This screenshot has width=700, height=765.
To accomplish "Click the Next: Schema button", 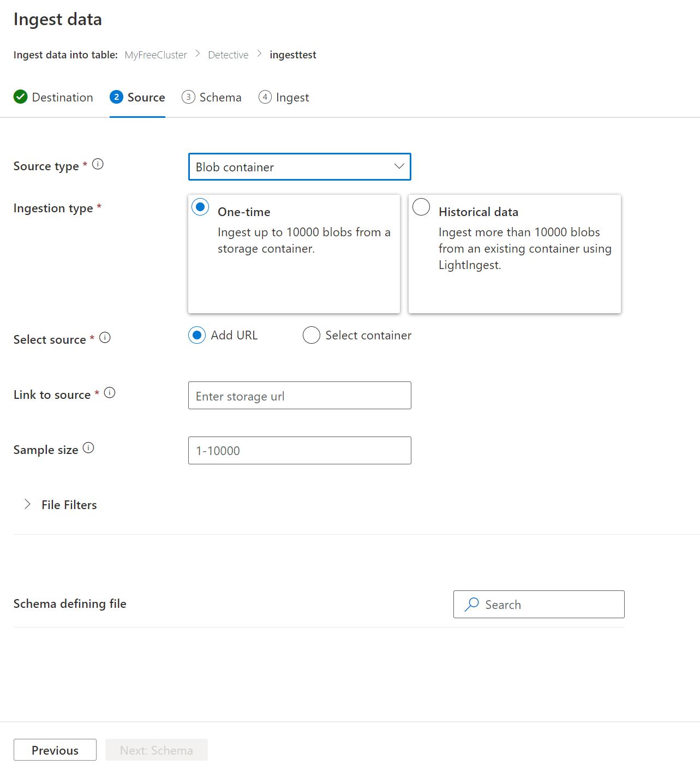I will point(156,750).
